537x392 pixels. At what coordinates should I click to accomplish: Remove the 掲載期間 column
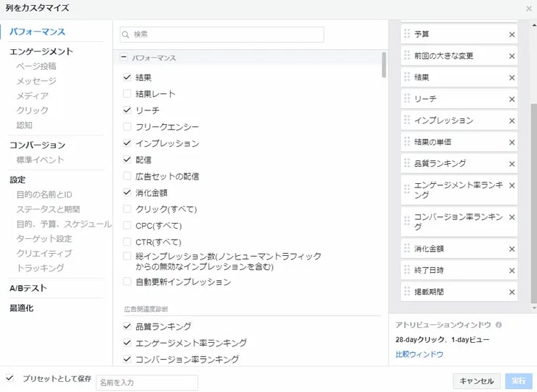pyautogui.click(x=512, y=293)
